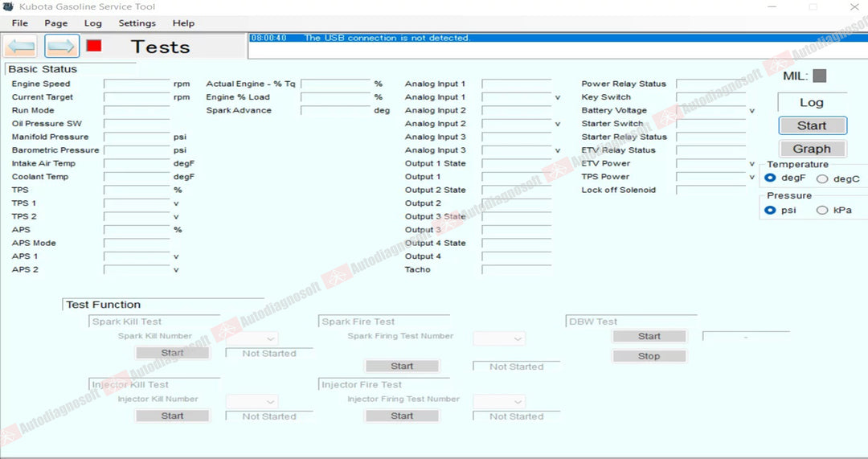Start logging with the Log Start button
This screenshot has height=459, width=868.
[812, 125]
